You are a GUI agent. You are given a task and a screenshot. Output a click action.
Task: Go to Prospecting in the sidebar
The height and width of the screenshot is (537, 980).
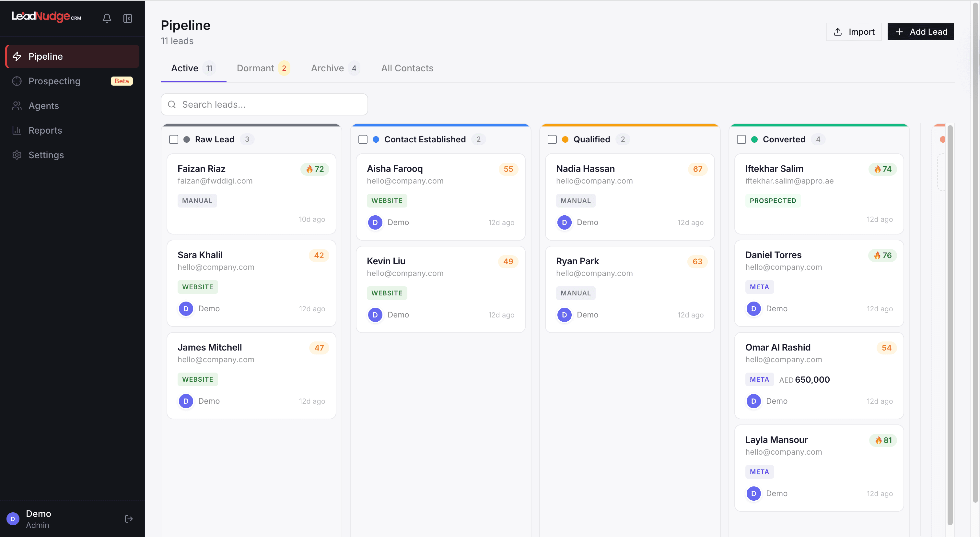(72, 81)
